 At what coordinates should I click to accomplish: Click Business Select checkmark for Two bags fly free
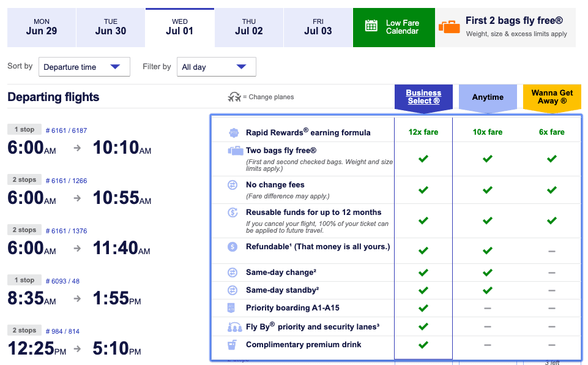(x=423, y=159)
